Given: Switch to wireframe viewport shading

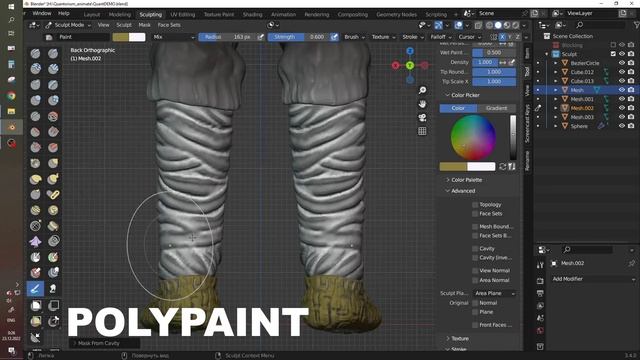Looking at the screenshot, I should coord(489,25).
